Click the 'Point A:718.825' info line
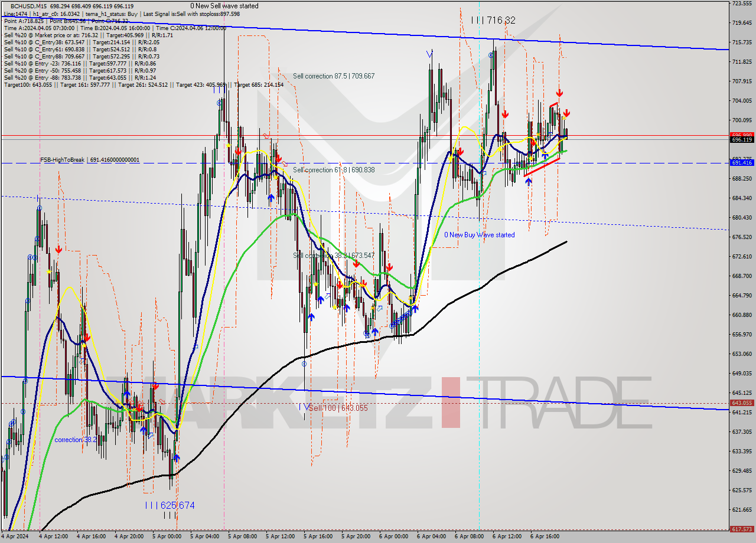This screenshot has height=543, width=756. pos(66,21)
